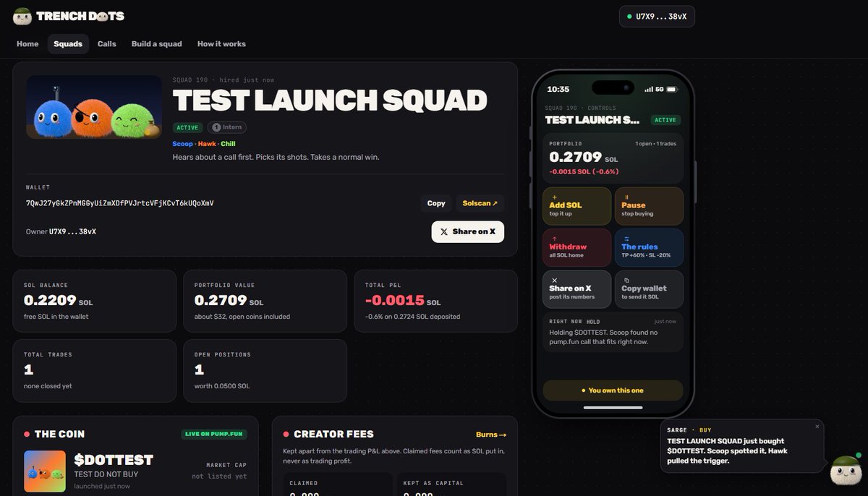Viewport: 868px width, 496px height.
Task: Click the Hawk dot name
Action: tap(207, 144)
